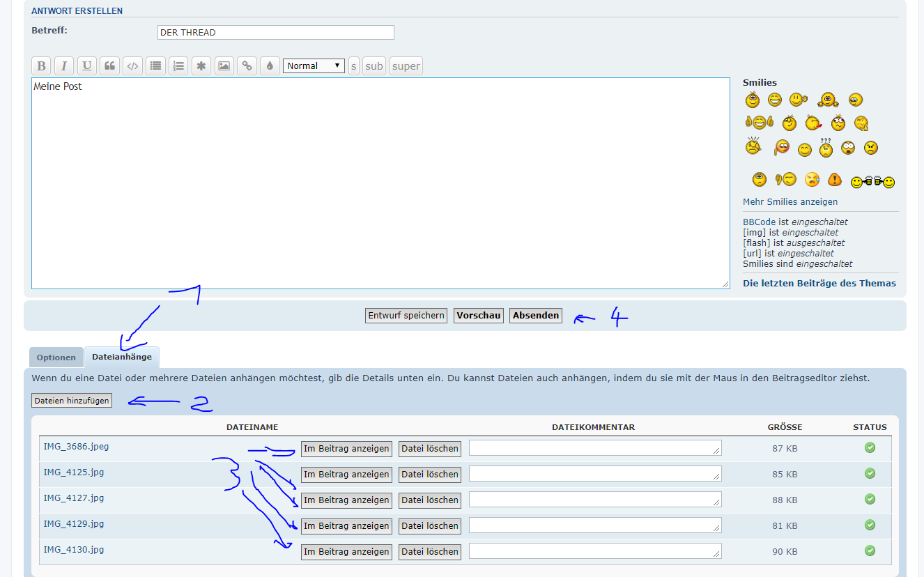Apply italic formatting in the editor

(64, 66)
